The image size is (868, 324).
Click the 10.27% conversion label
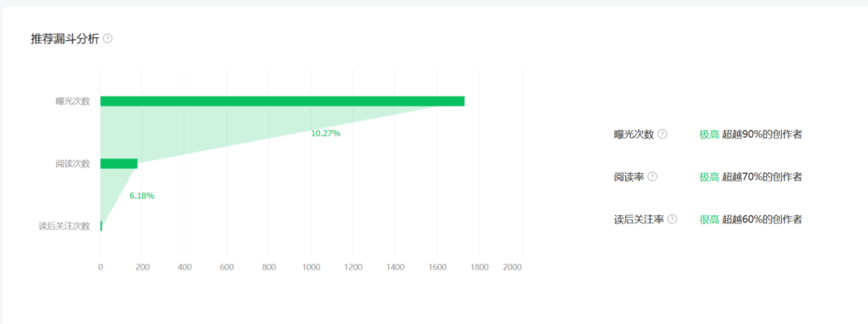tap(325, 133)
